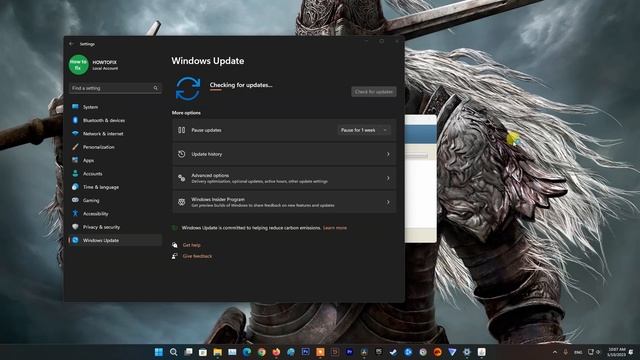Open Premiere Pro from taskbar

click(x=350, y=352)
